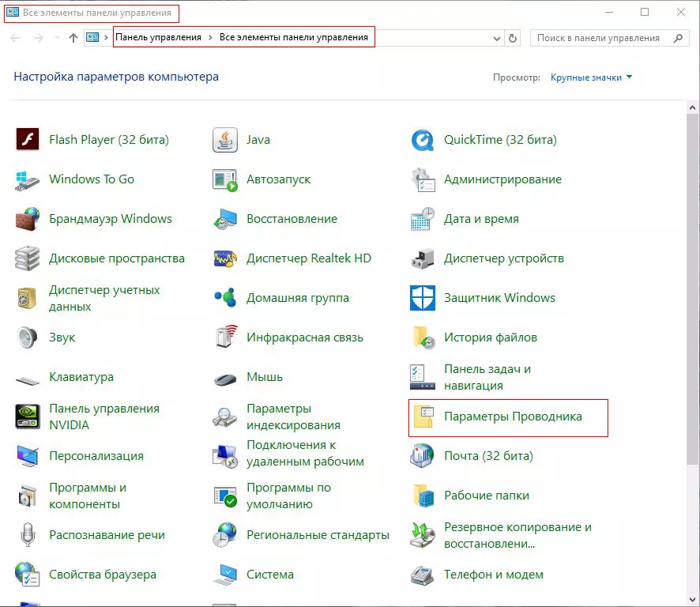Click the Свойства браузера link
This screenshot has width=700, height=607.
103,575
